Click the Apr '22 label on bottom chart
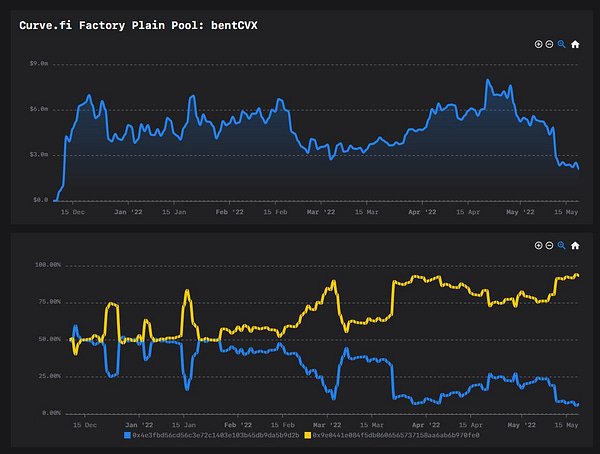The image size is (600, 454). (426, 425)
